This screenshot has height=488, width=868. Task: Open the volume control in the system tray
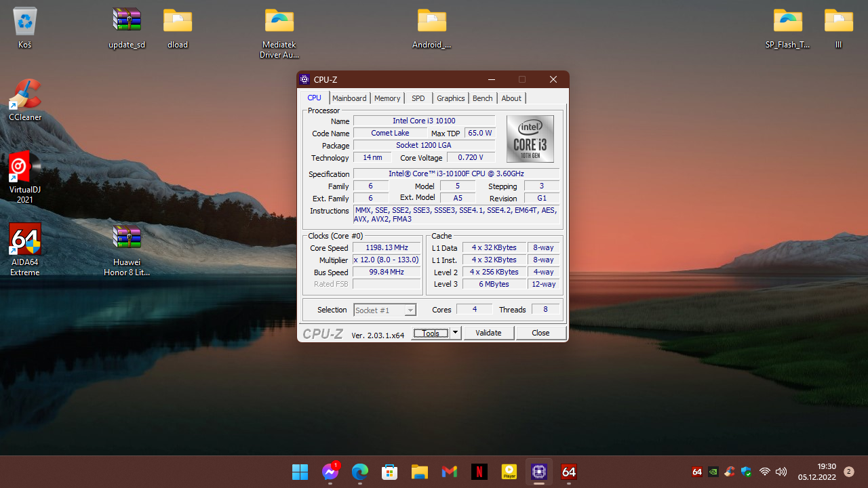(781, 472)
